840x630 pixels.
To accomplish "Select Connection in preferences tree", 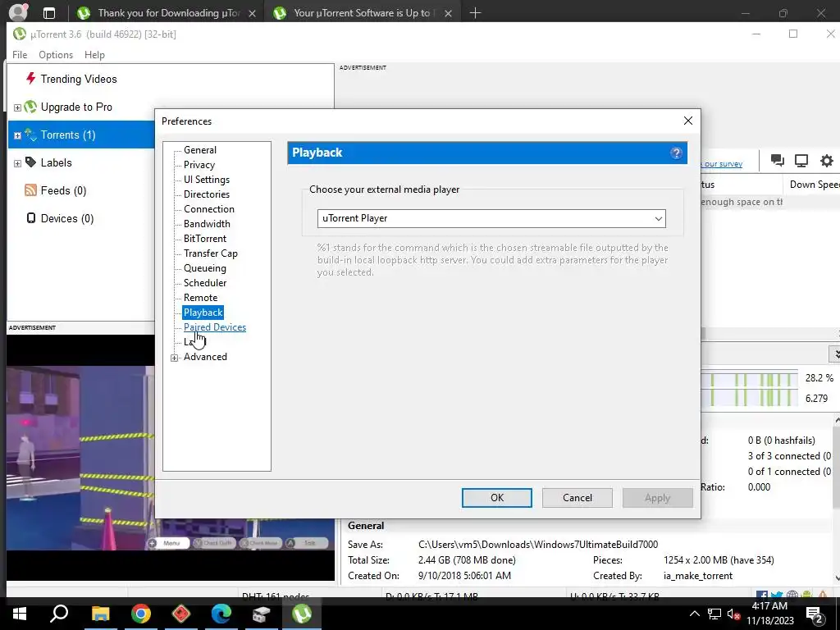I will click(209, 209).
